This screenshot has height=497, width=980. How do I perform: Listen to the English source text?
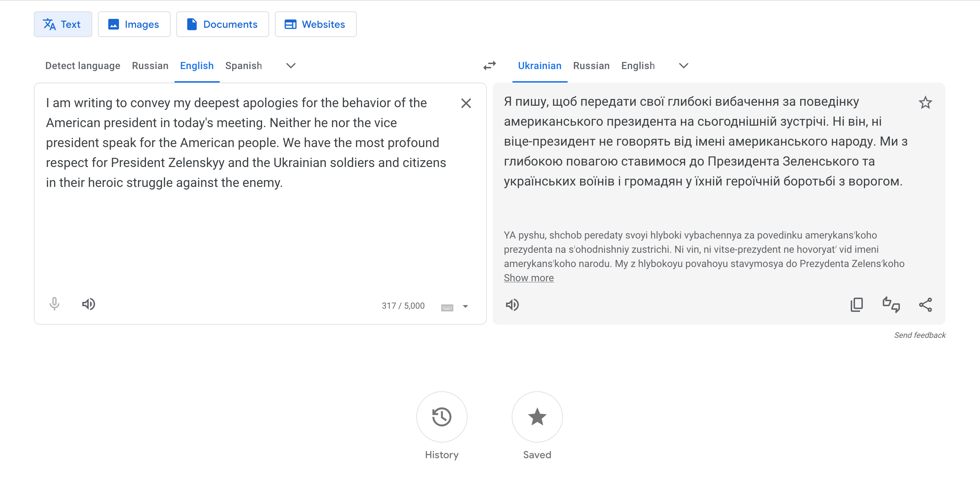point(88,304)
